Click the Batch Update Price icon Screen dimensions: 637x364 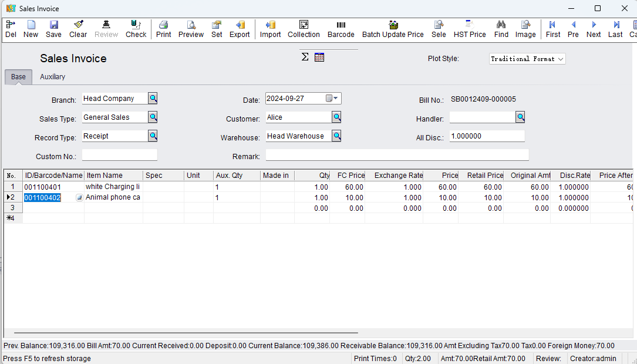coord(393,25)
